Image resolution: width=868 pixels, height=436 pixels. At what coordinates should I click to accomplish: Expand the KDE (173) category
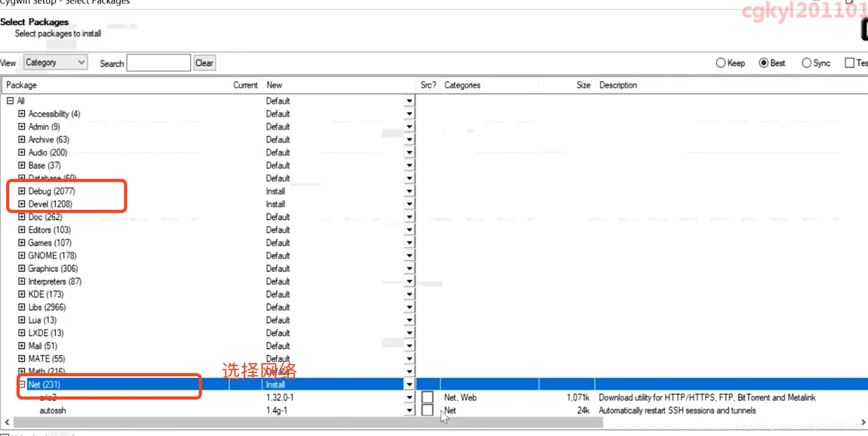(x=21, y=294)
